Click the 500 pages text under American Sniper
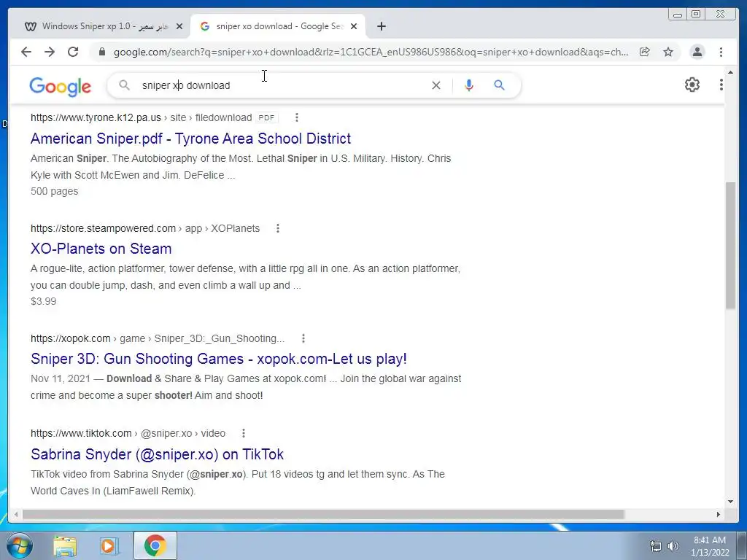747x560 pixels. point(54,192)
